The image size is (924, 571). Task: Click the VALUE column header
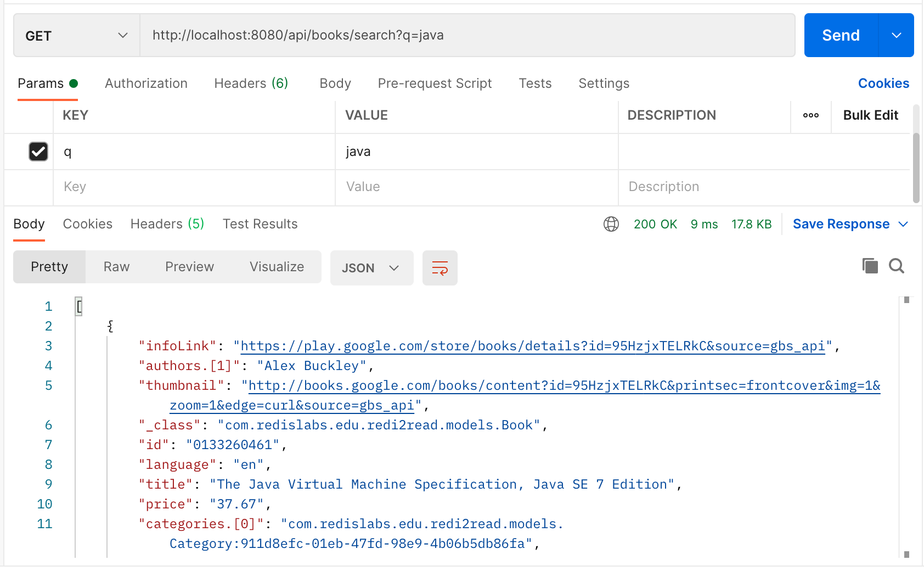point(367,115)
